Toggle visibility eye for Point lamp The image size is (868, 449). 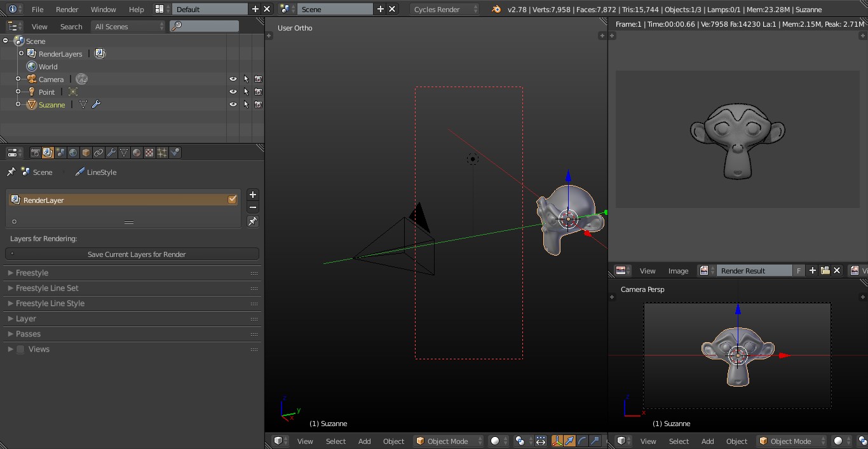[233, 92]
